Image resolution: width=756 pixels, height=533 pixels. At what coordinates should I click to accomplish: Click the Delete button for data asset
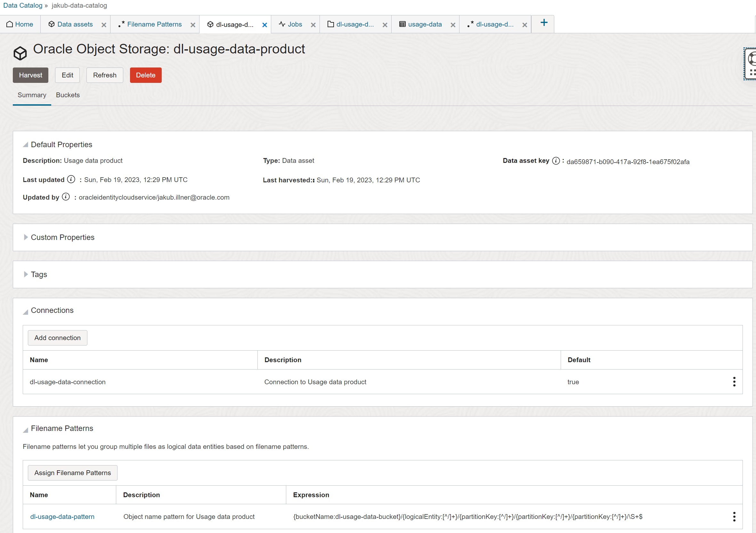pyautogui.click(x=146, y=75)
